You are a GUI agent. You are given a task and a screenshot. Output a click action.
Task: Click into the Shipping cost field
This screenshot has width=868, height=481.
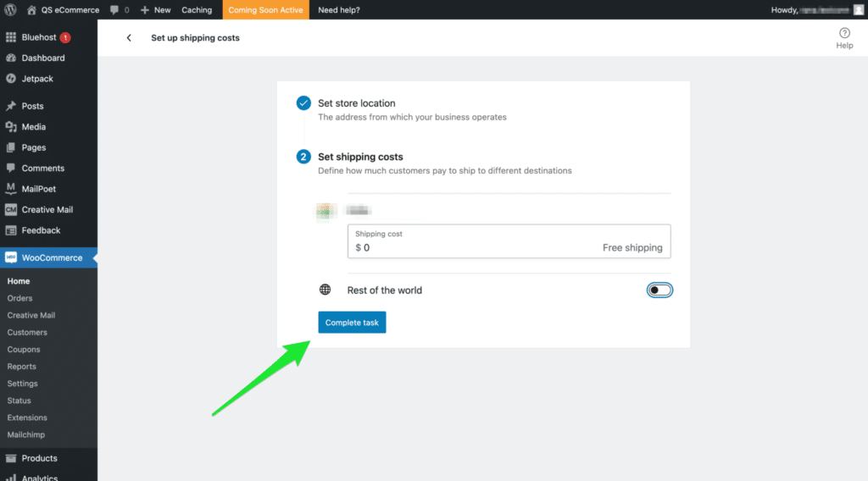(x=509, y=241)
